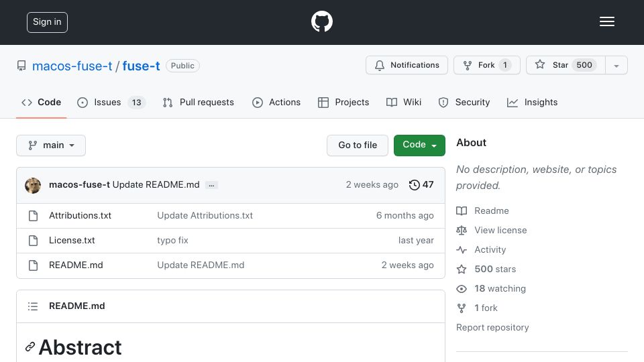Open the README.md file in the list

pyautogui.click(x=76, y=265)
